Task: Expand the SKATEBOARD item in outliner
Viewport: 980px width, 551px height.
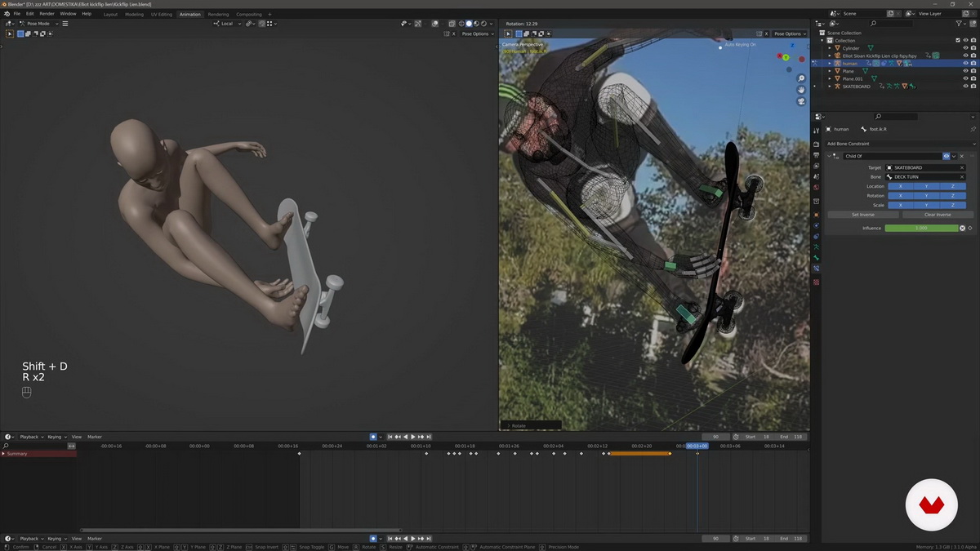Action: (x=830, y=86)
